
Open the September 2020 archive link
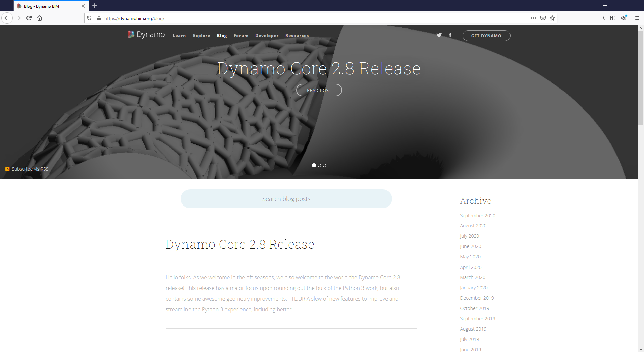(x=477, y=216)
